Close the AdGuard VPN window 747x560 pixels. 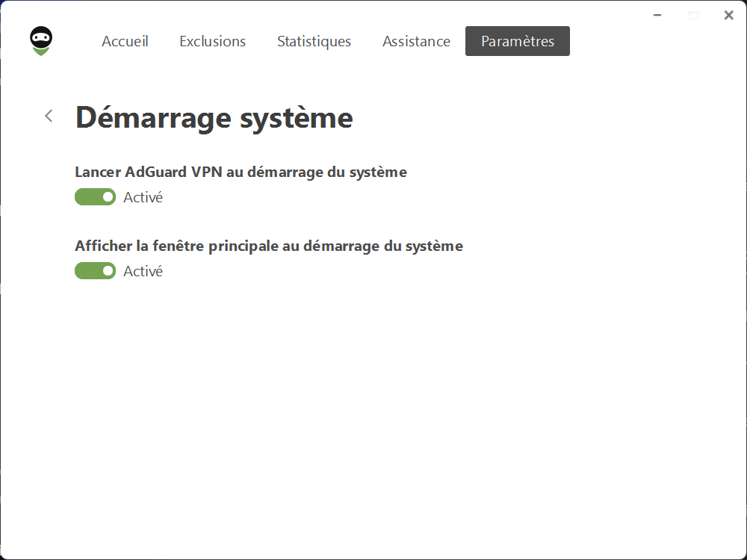(x=728, y=15)
